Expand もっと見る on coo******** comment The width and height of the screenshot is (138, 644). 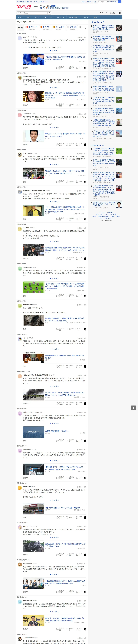(x=54, y=50)
